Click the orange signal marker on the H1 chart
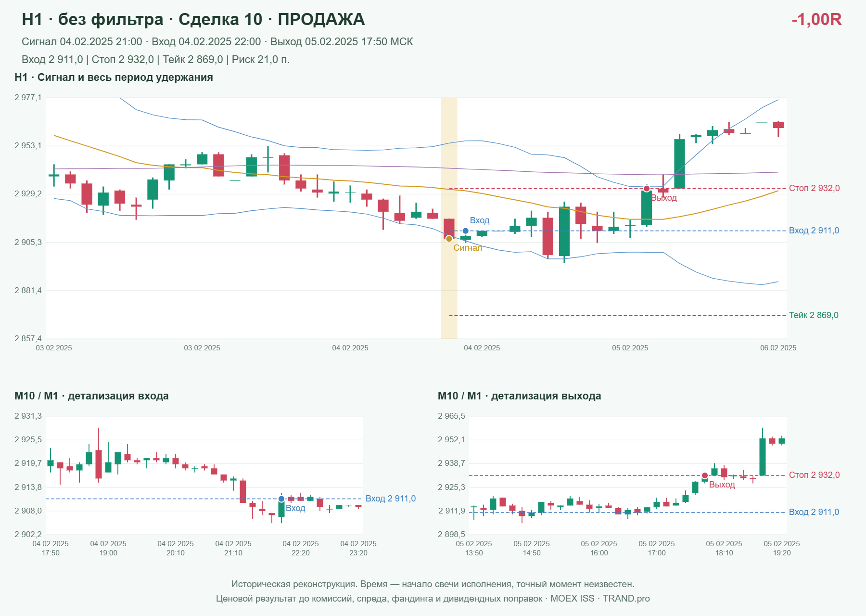Viewport: 866px width, 616px height. (x=449, y=239)
